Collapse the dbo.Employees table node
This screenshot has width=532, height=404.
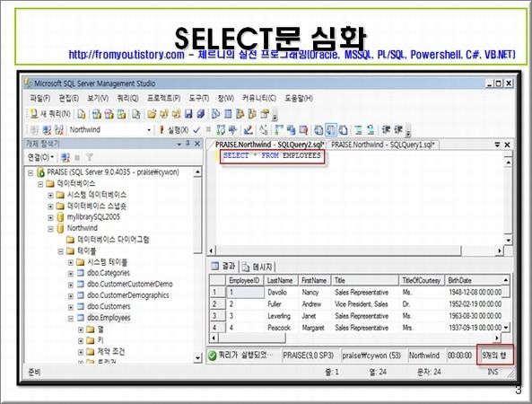[71, 319]
